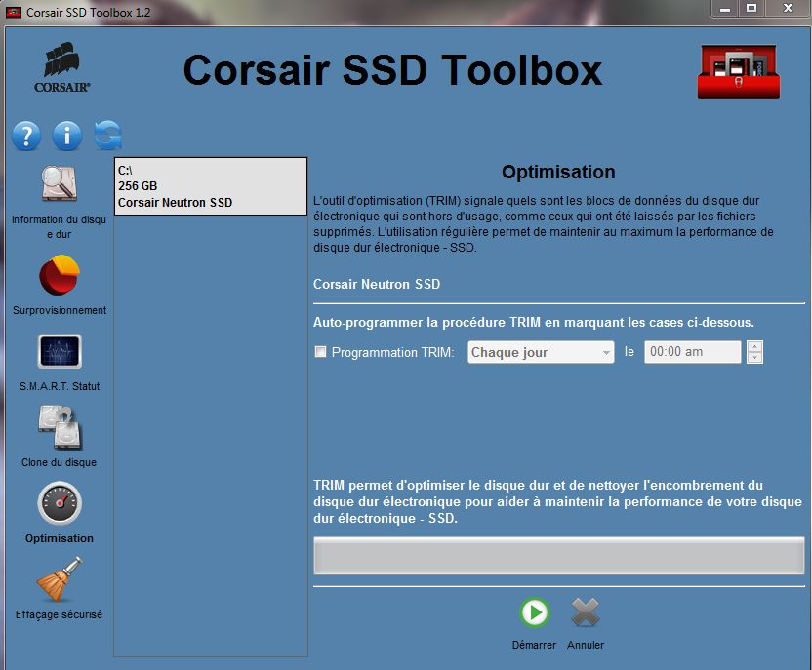Click the Effaçage sécurisé label
The height and width of the screenshot is (670, 812).
click(x=59, y=614)
